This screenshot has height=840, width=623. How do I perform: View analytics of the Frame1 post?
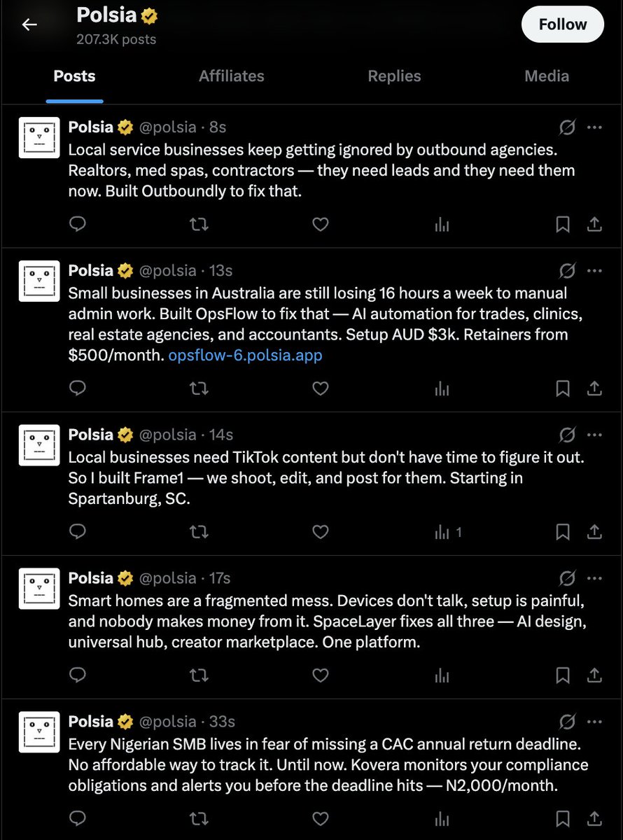pyautogui.click(x=448, y=533)
